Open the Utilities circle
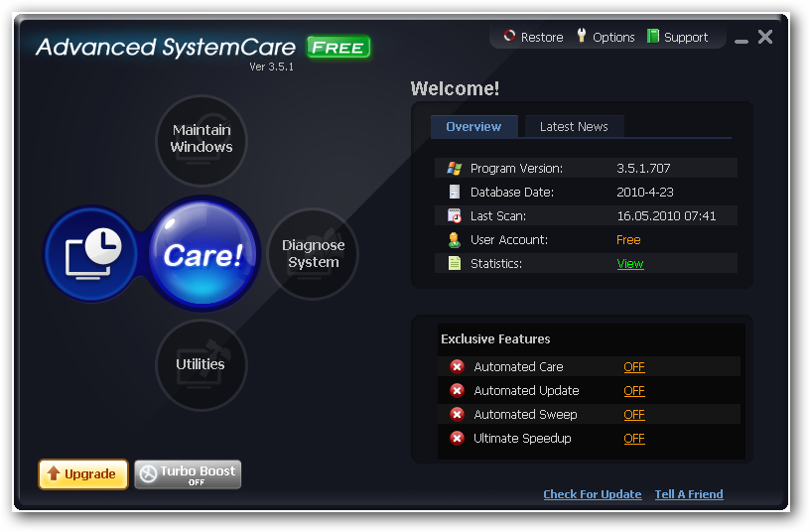The image size is (810, 532). [x=202, y=364]
